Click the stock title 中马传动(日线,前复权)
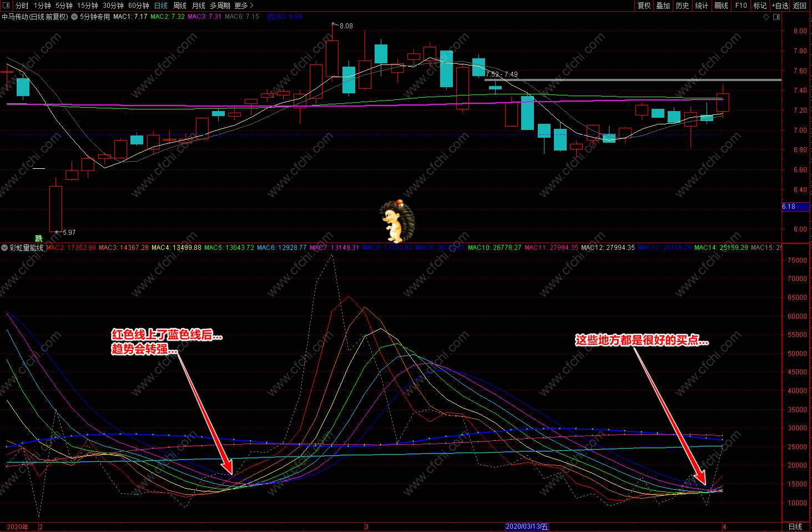The height and width of the screenshot is (532, 812). click(35, 17)
